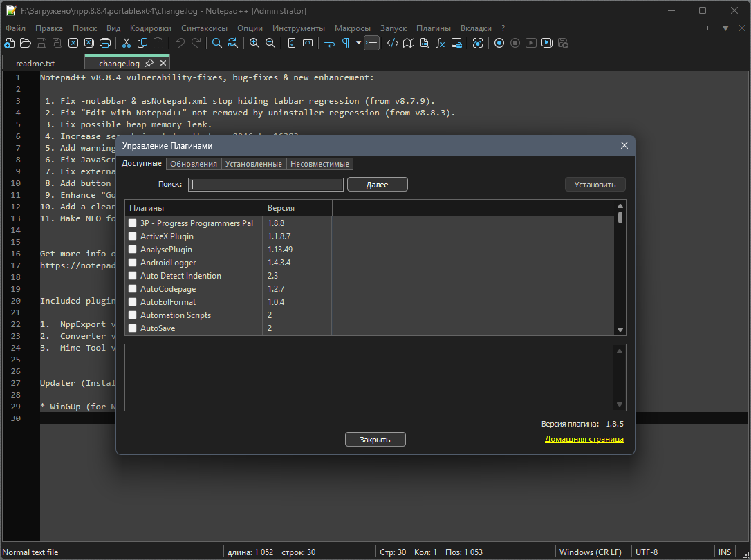The height and width of the screenshot is (560, 751).
Task: Click the pin icon on change.log tab
Action: coord(149,63)
